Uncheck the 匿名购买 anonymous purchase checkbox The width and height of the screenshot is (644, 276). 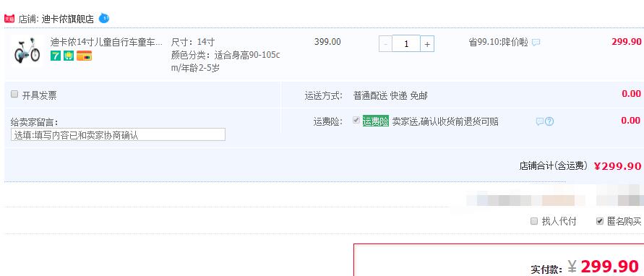coord(600,221)
